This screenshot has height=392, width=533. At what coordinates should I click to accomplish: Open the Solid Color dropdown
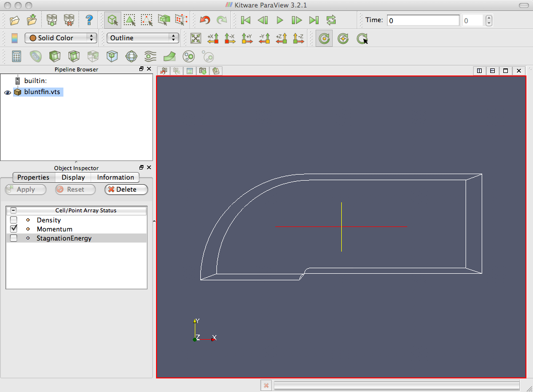click(61, 38)
